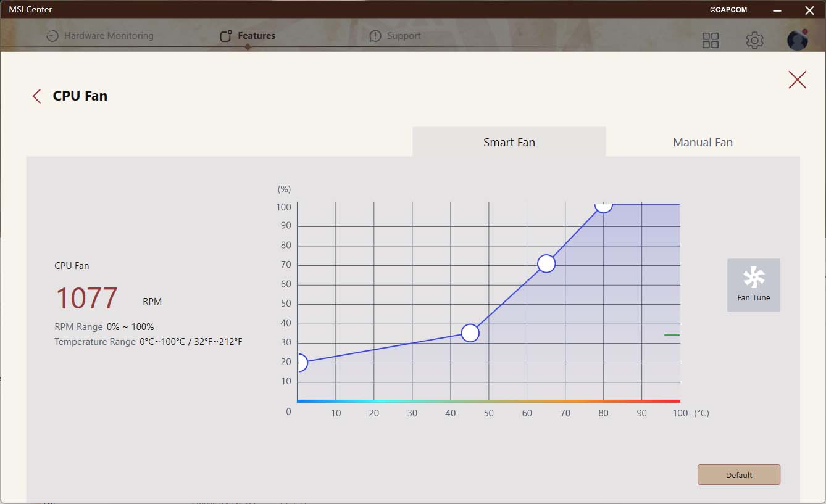826x504 pixels.
Task: Reset fan curve with Default button
Action: (x=739, y=474)
